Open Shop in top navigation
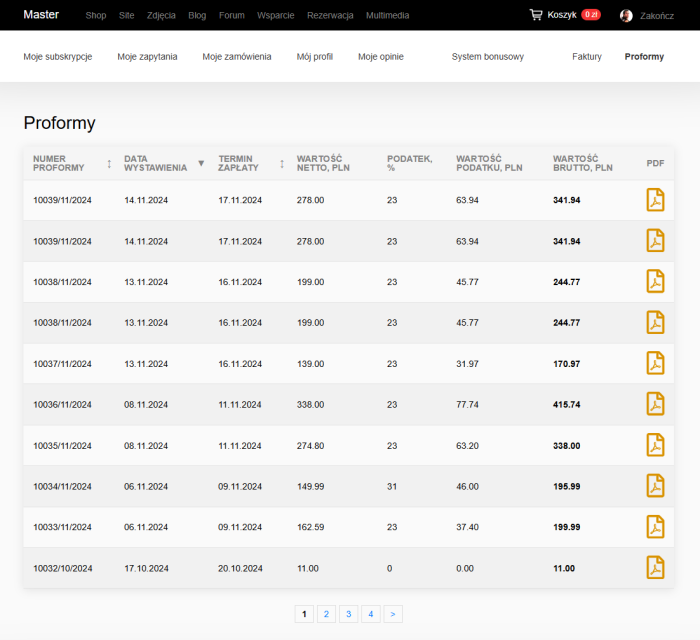 [x=96, y=16]
